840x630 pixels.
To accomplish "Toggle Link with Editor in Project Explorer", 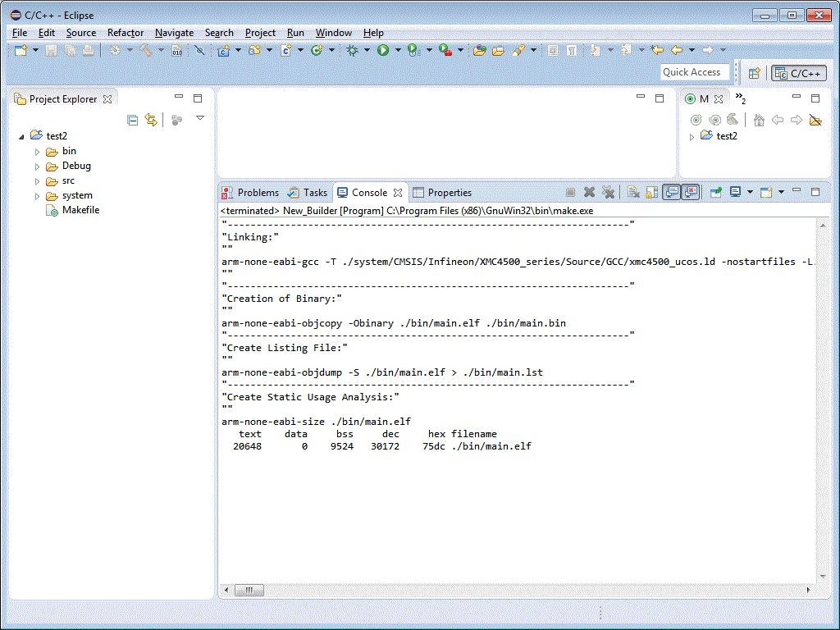I will click(151, 121).
